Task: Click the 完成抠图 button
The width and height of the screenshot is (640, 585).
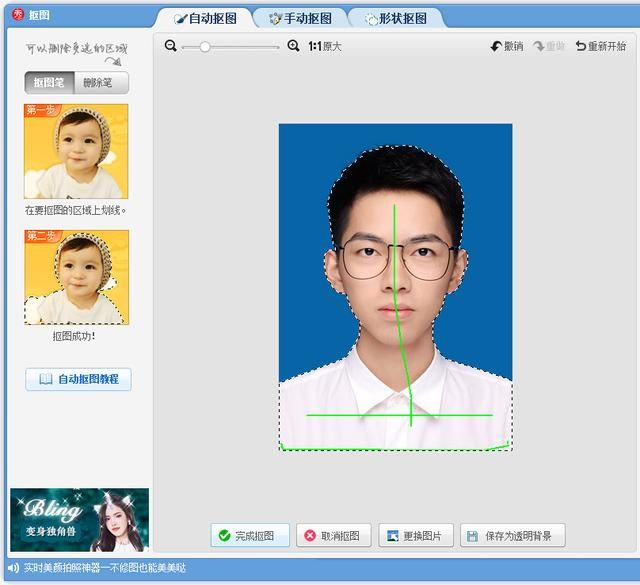Action: (x=250, y=535)
